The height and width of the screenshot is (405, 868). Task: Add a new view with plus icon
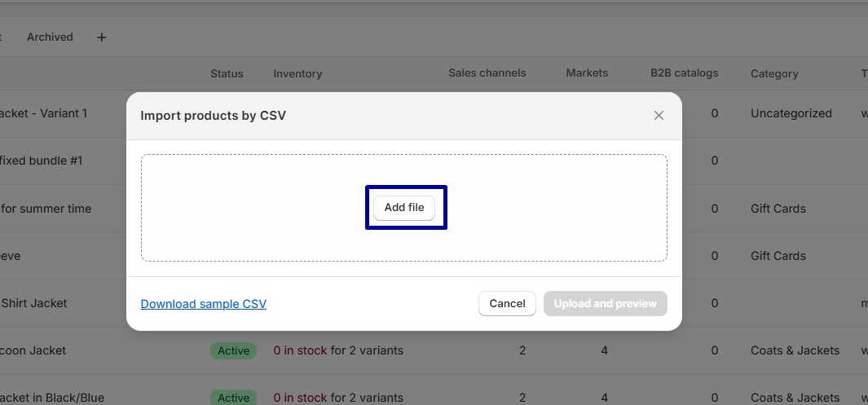pyautogui.click(x=101, y=37)
